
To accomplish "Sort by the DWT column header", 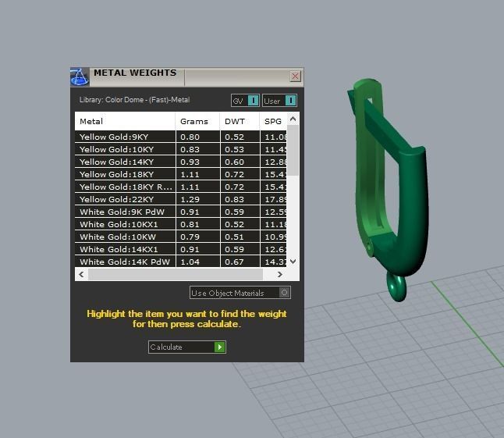I will click(x=240, y=121).
